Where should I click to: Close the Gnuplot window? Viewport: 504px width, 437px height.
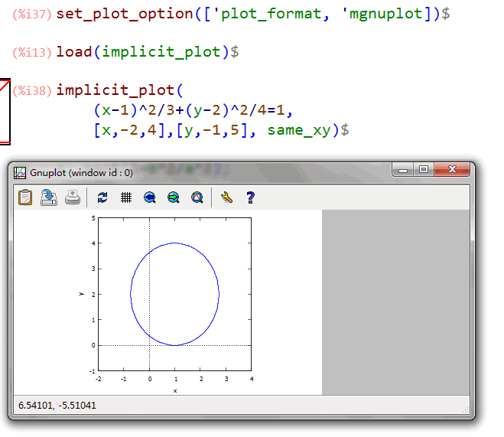pyautogui.click(x=452, y=169)
